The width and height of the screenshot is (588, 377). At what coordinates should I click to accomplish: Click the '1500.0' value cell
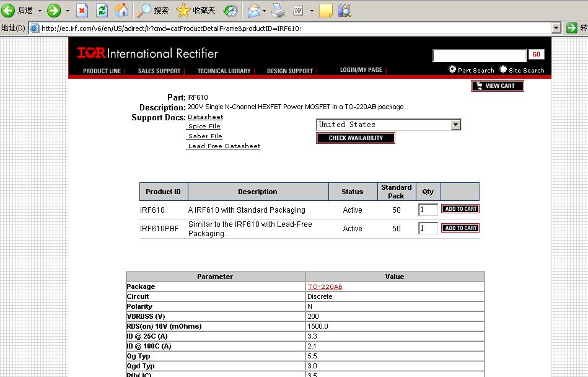pyautogui.click(x=395, y=326)
